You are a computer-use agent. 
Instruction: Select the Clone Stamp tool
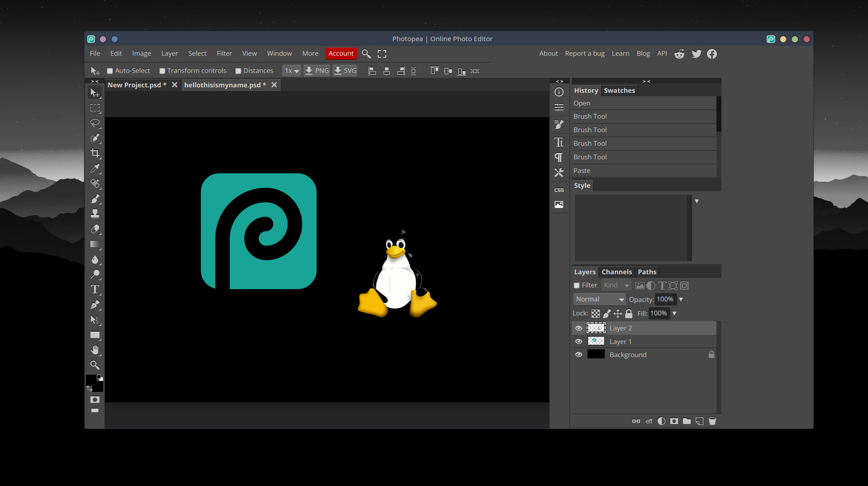pos(95,214)
